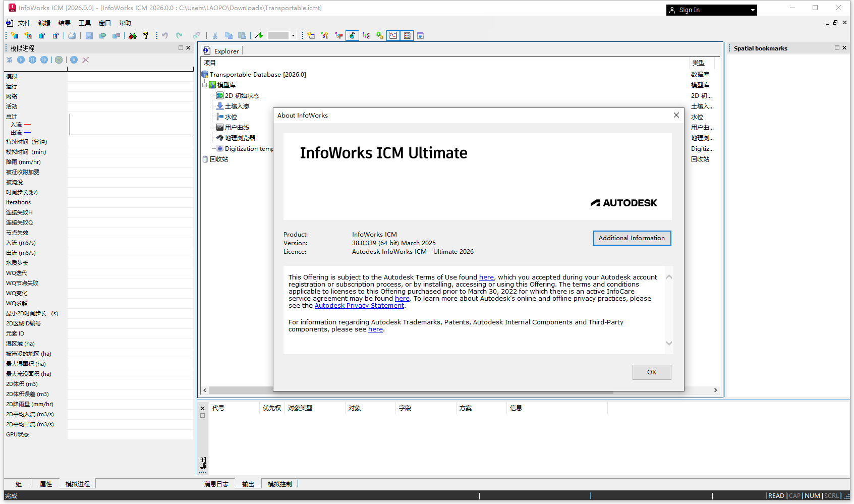Click the first 'here' Terms of Use link

486,277
